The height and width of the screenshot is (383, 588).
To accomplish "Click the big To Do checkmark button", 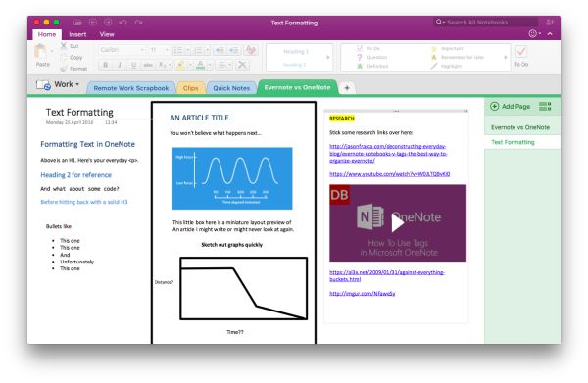I will [x=521, y=56].
